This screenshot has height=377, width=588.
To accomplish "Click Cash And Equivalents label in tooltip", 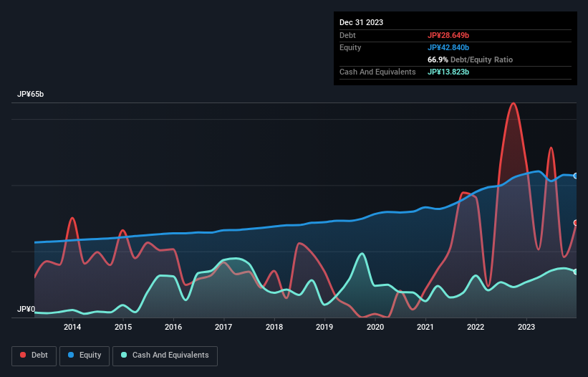I will click(x=377, y=72).
